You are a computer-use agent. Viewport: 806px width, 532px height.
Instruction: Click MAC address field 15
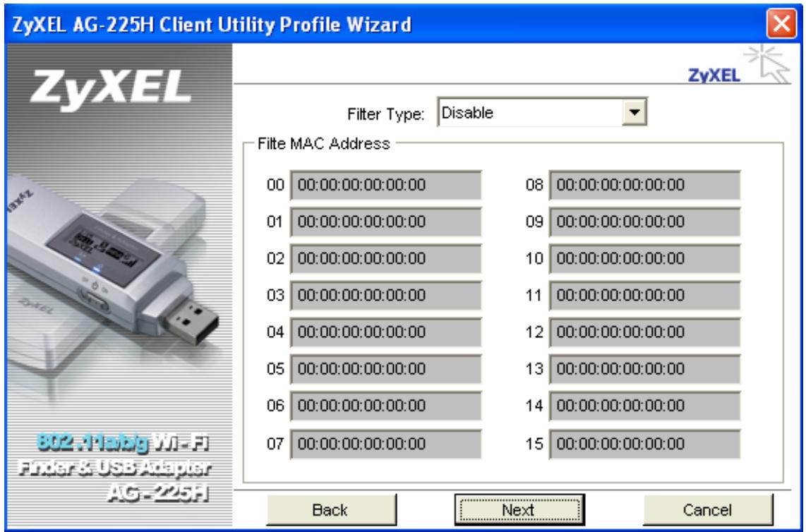tap(645, 444)
